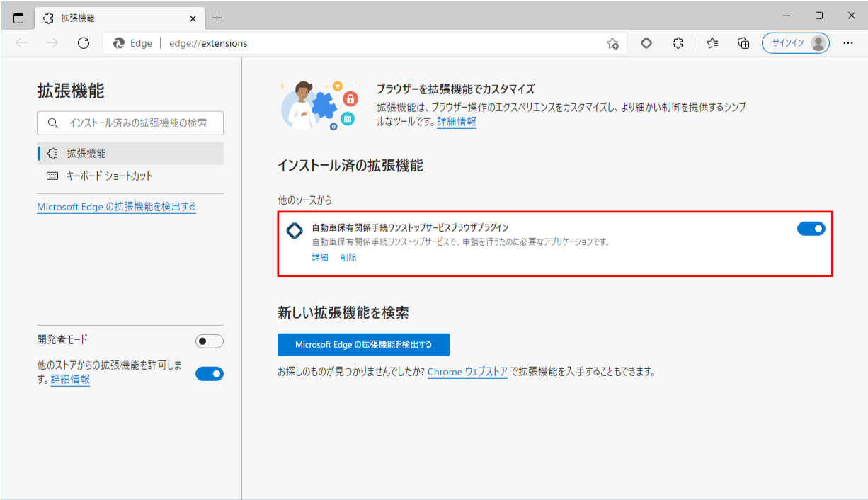Open a new tab with plus button
This screenshot has width=868, height=500.
(x=217, y=18)
